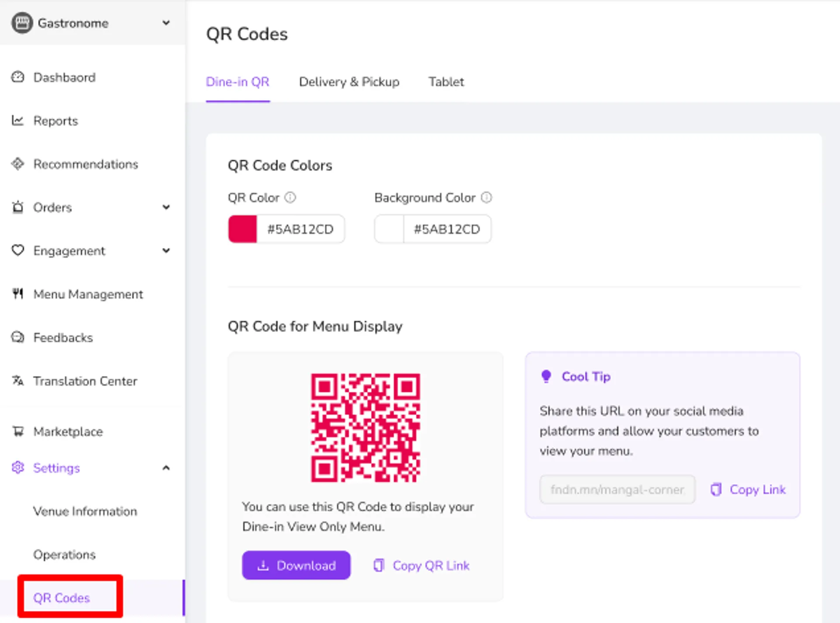Click the Gastronome venue logo icon
This screenshot has width=840, height=623.
22,23
